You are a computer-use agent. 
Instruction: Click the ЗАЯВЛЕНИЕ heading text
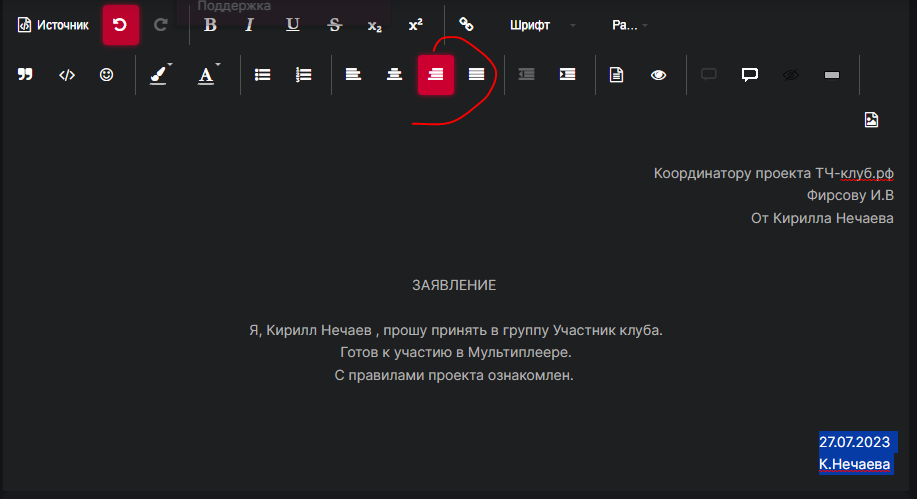454,285
